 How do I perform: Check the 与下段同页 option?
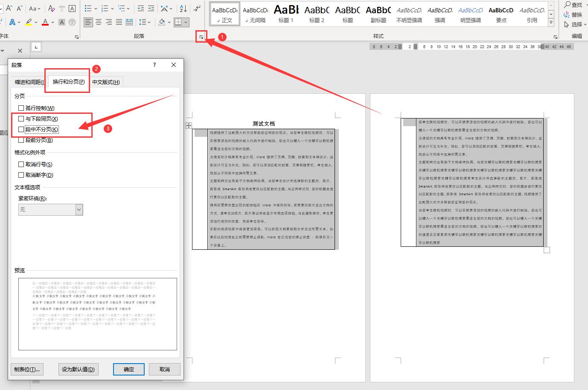coord(38,119)
